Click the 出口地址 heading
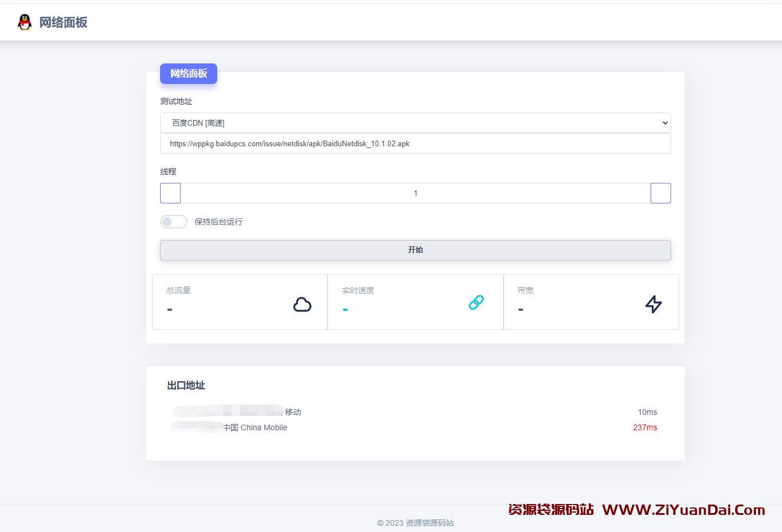 (186, 386)
